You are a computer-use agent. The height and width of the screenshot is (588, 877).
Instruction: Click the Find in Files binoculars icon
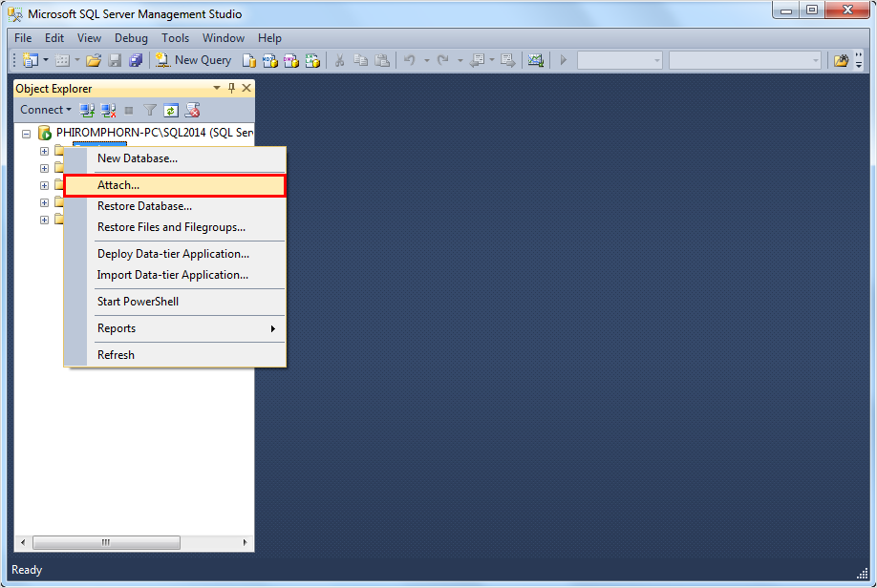click(841, 60)
